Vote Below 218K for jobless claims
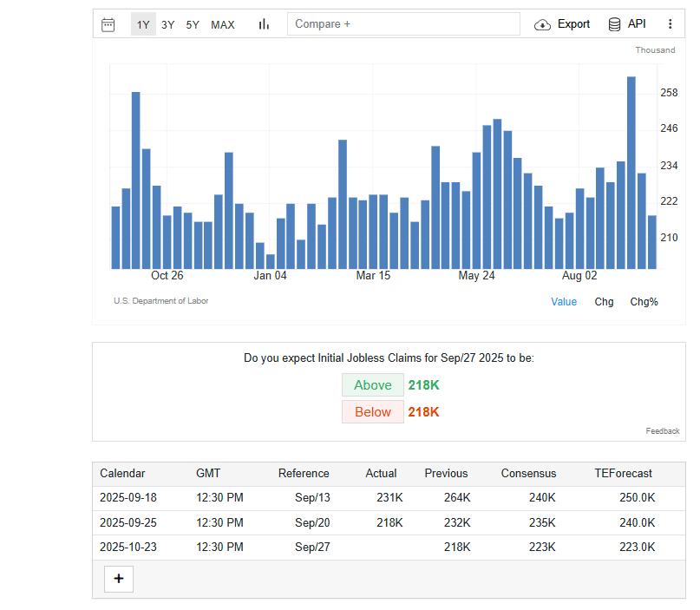The width and height of the screenshot is (700, 610). pyautogui.click(x=373, y=411)
